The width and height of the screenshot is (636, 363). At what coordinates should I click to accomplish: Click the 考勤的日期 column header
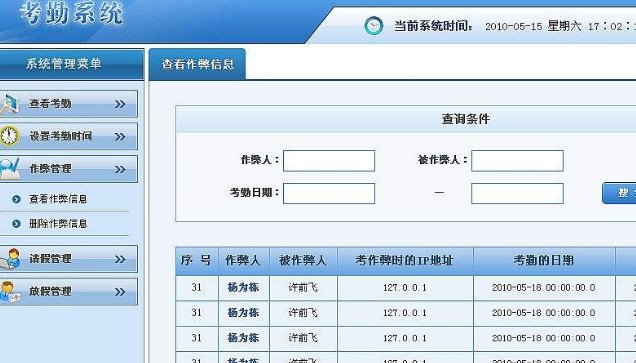[544, 261]
